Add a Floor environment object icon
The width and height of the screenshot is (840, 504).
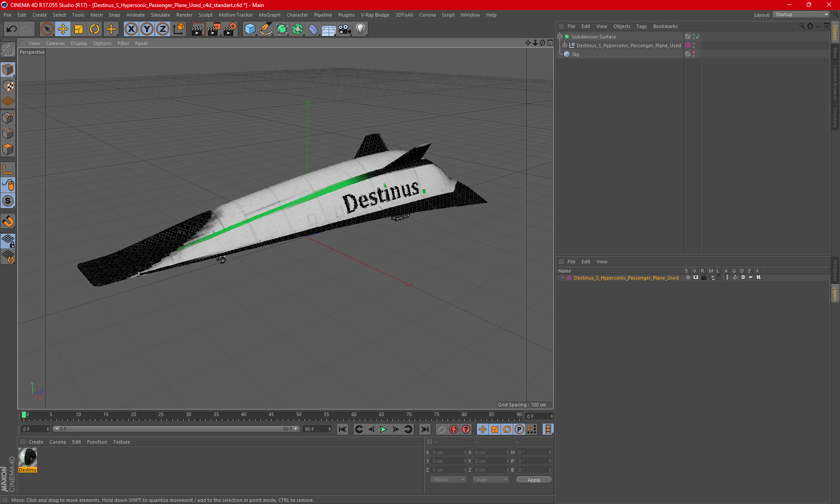click(329, 29)
